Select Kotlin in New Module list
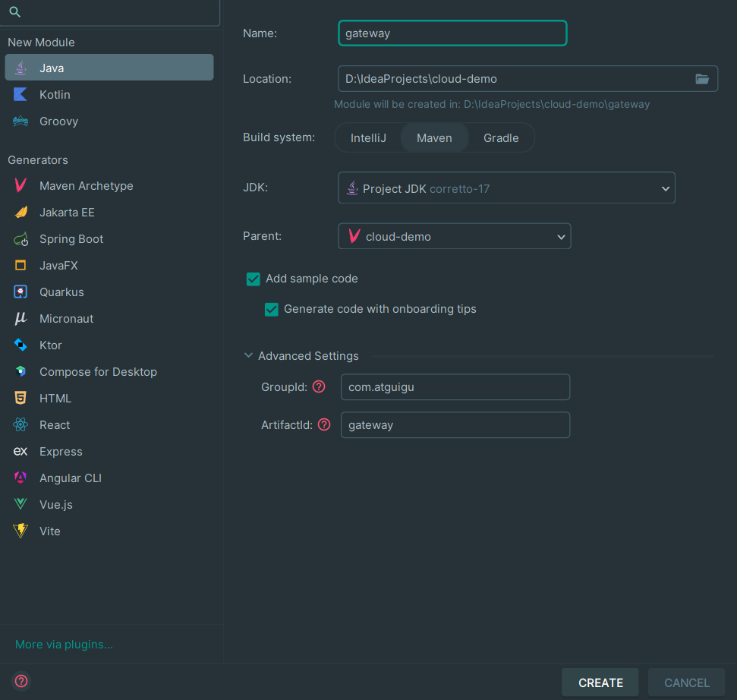 109,94
